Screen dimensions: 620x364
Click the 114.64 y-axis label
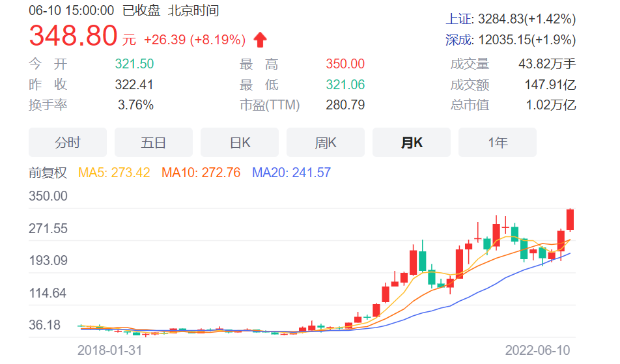(x=48, y=293)
